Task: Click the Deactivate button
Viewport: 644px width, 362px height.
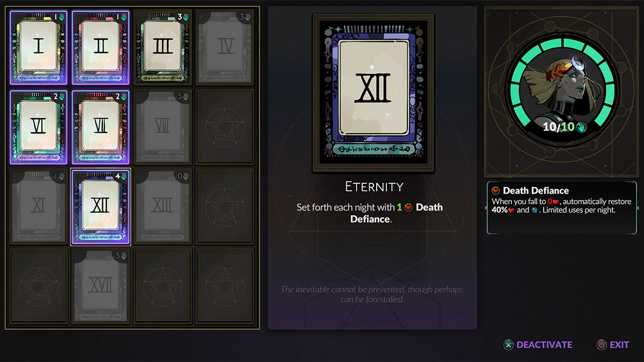Action: tap(538, 345)
